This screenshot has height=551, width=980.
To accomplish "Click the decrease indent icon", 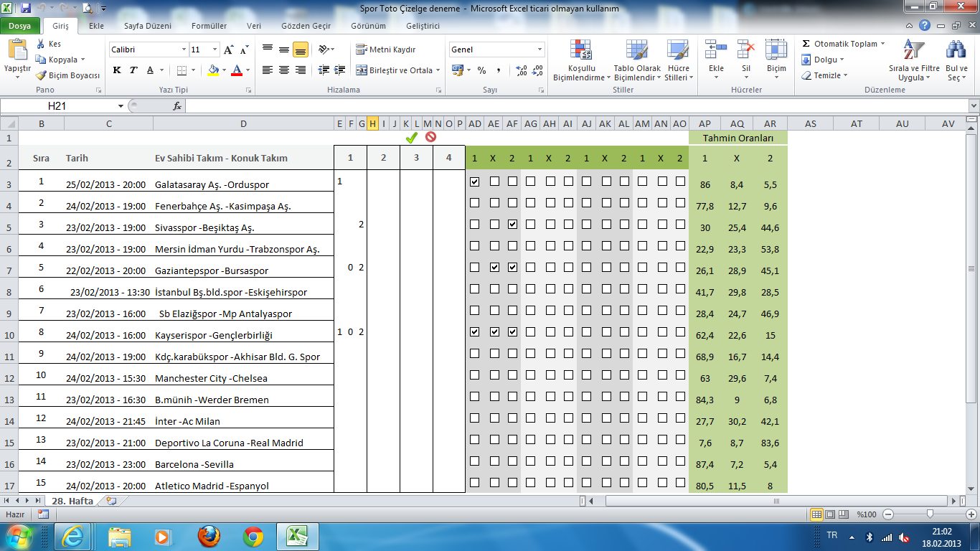I will point(323,70).
